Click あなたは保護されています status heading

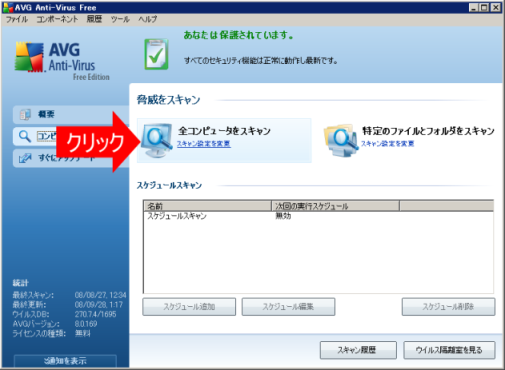click(x=238, y=35)
